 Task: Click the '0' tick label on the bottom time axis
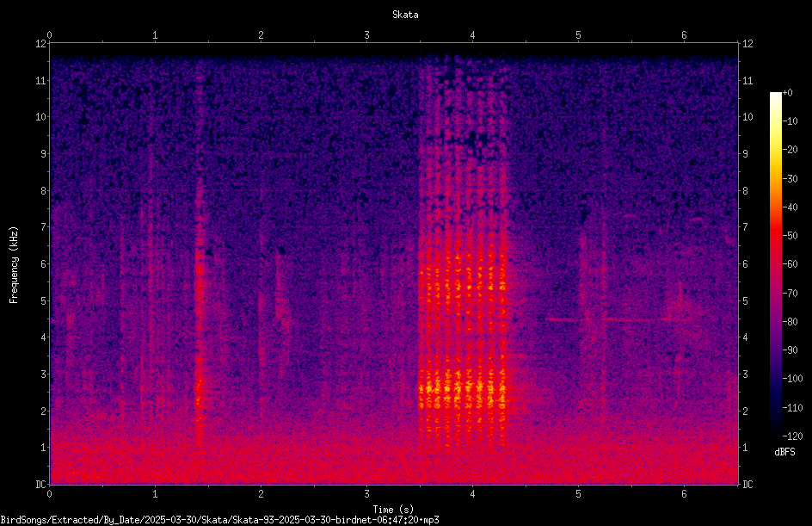pyautogui.click(x=49, y=494)
